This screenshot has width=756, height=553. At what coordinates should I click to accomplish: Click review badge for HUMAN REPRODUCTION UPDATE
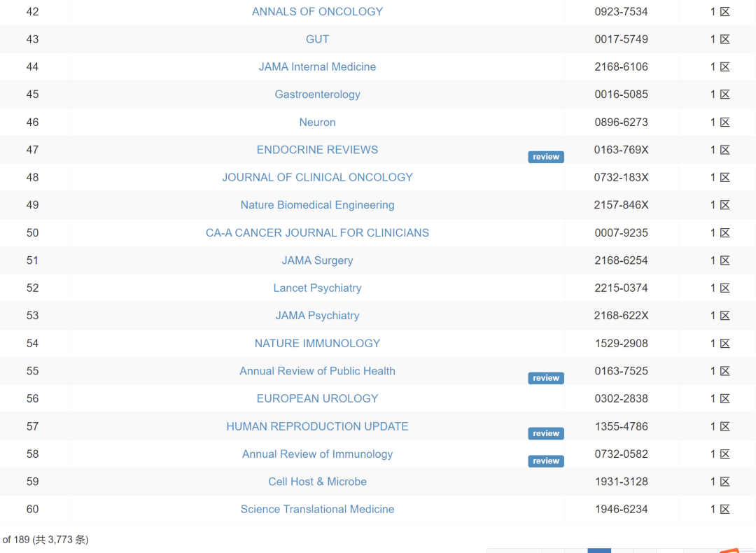(x=545, y=433)
